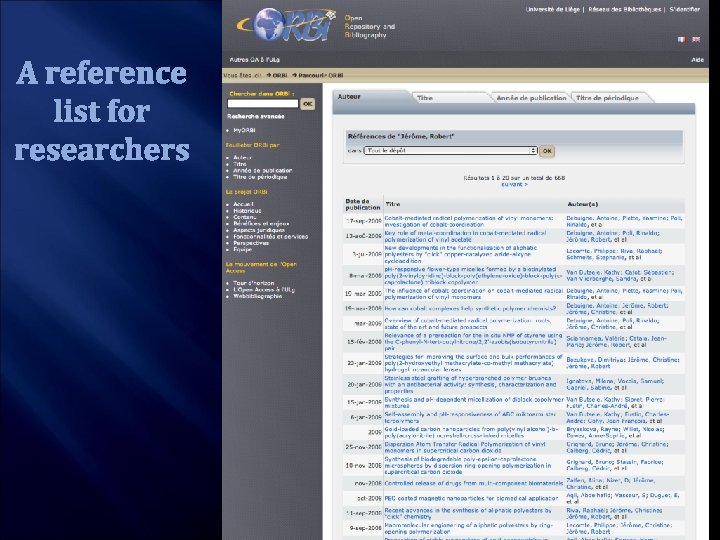Click the Date de publication column header
Screen dimensions: 720x540
362,204
